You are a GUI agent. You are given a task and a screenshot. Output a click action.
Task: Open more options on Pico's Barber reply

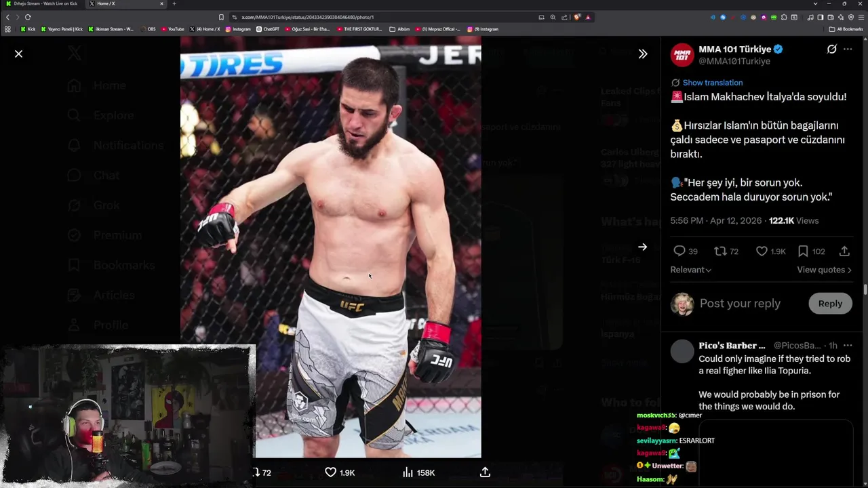pyautogui.click(x=848, y=346)
